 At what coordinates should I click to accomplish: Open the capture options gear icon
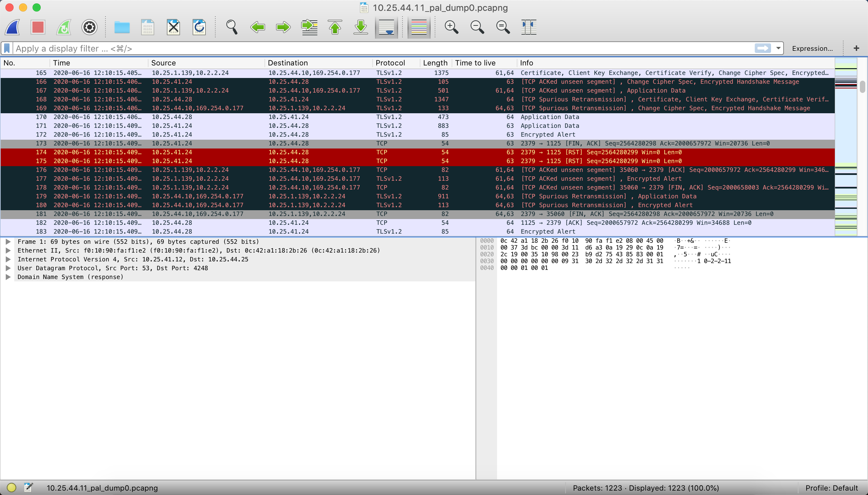pos(90,27)
